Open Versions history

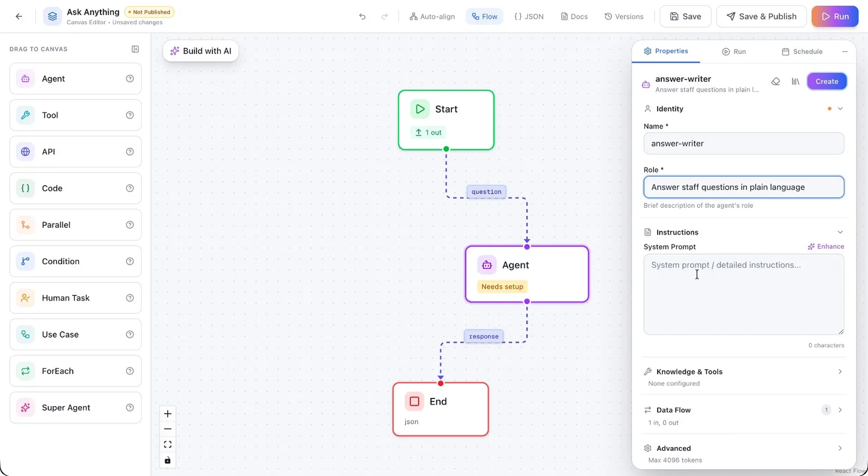(624, 16)
